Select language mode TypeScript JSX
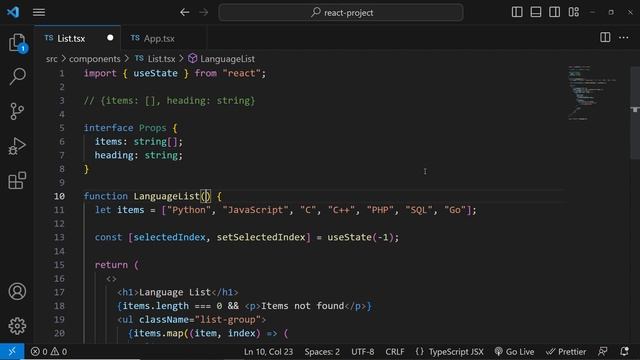This screenshot has height=360, width=640. tap(456, 351)
